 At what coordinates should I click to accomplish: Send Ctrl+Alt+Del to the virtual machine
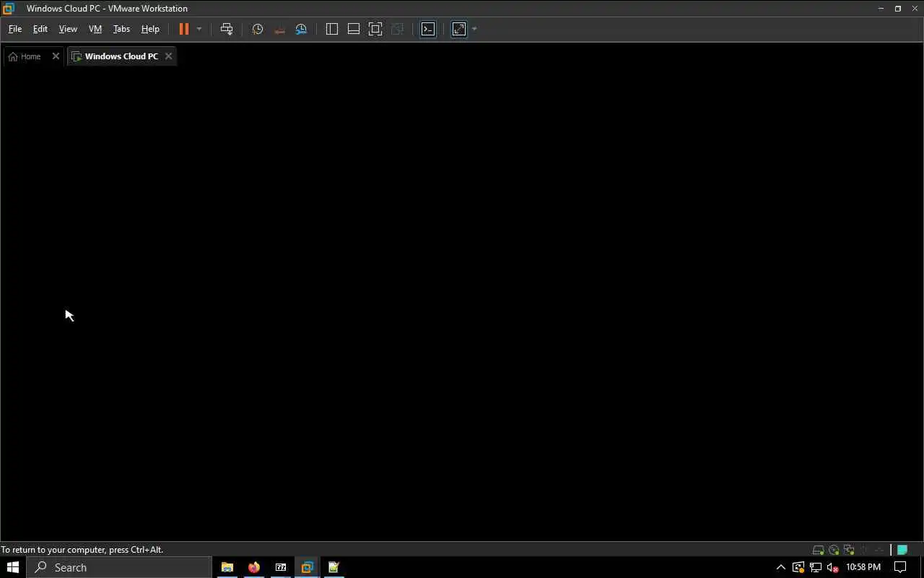click(x=227, y=29)
